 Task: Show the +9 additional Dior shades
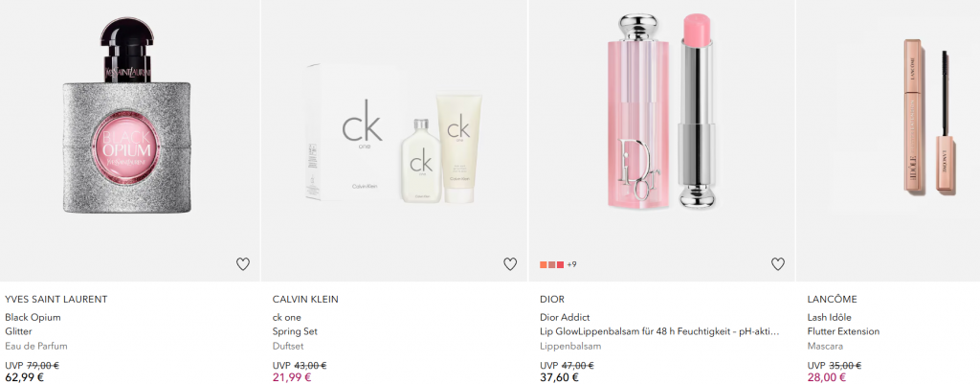tap(571, 264)
